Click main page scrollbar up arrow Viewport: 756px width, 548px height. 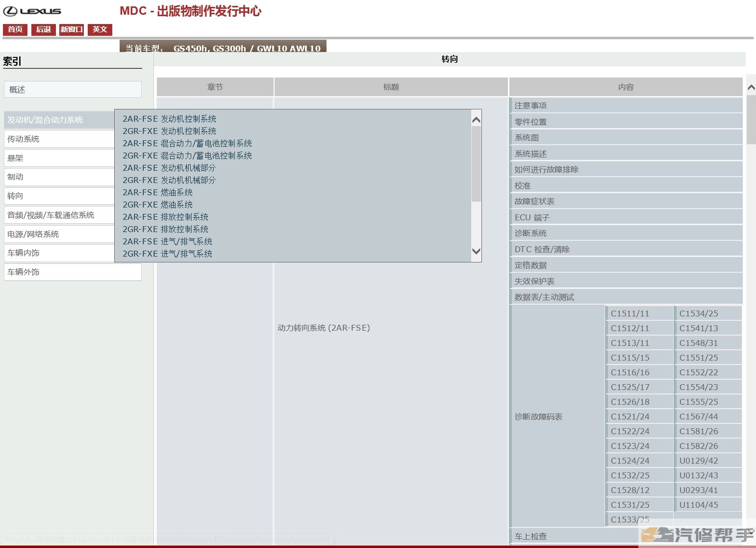(x=751, y=87)
